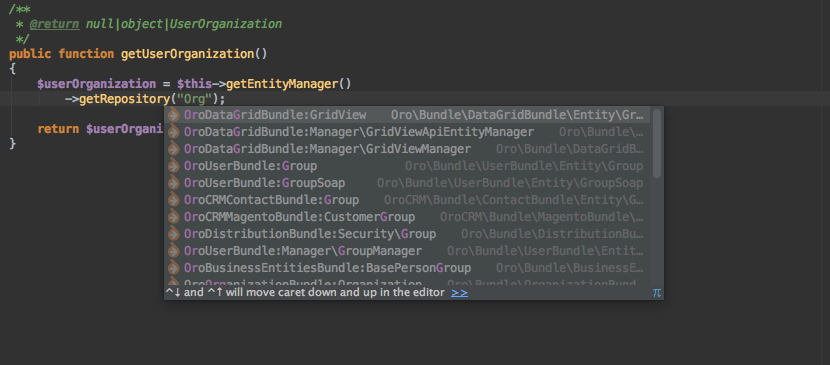
Task: Click the return keyword in the method body
Action: pos(58,129)
